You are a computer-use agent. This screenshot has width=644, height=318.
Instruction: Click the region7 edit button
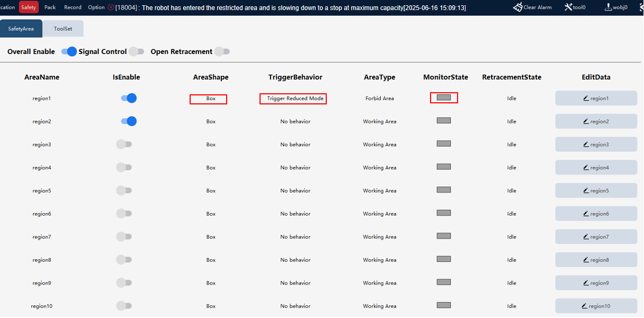[596, 236]
